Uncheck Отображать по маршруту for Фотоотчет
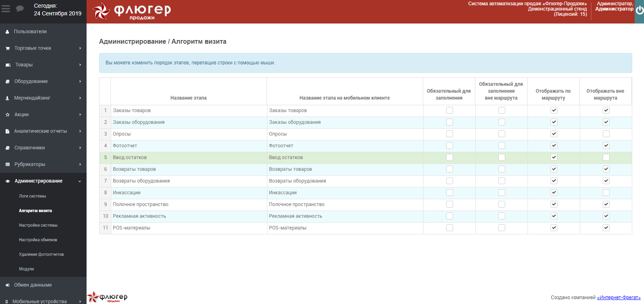 coord(554,146)
